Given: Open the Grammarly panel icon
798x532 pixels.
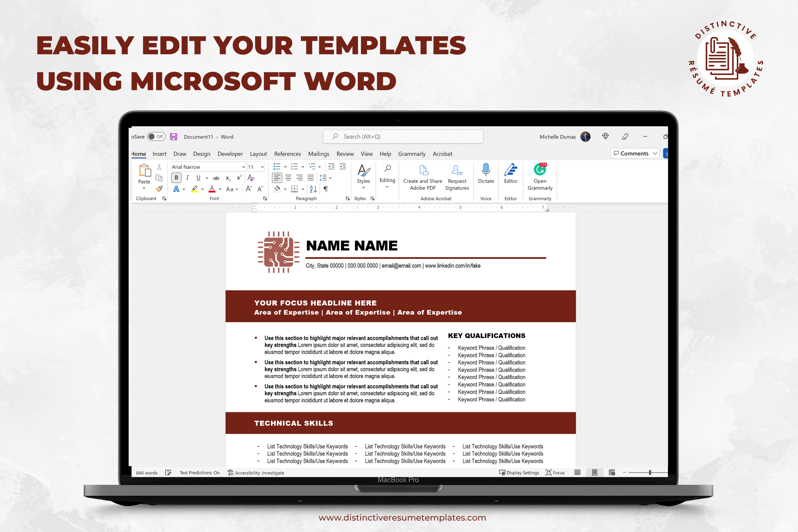Looking at the screenshot, I should point(540,169).
